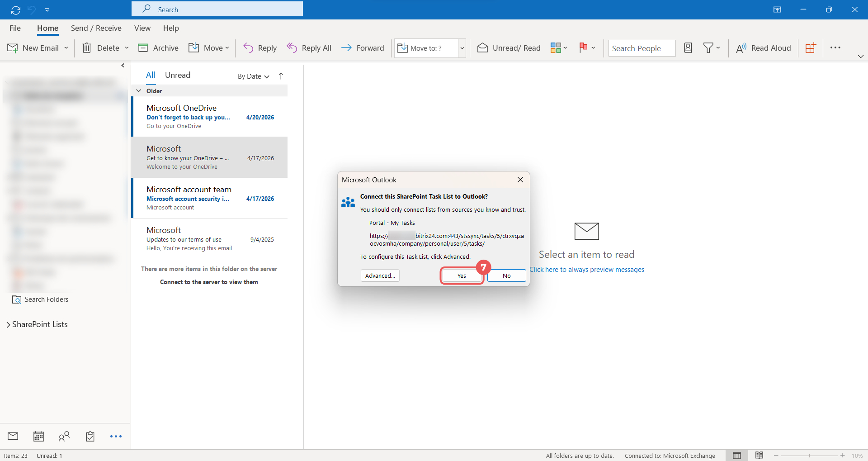868x461 pixels.
Task: Open the Get to know your OneDrive email
Action: pos(210,157)
